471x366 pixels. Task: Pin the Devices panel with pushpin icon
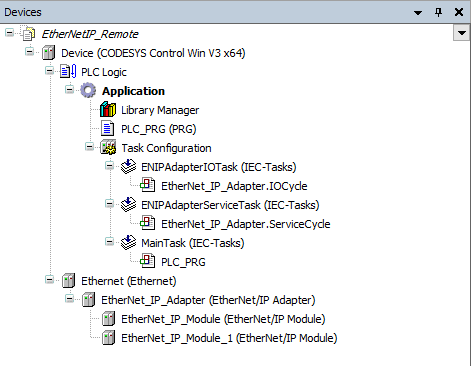pyautogui.click(x=438, y=12)
